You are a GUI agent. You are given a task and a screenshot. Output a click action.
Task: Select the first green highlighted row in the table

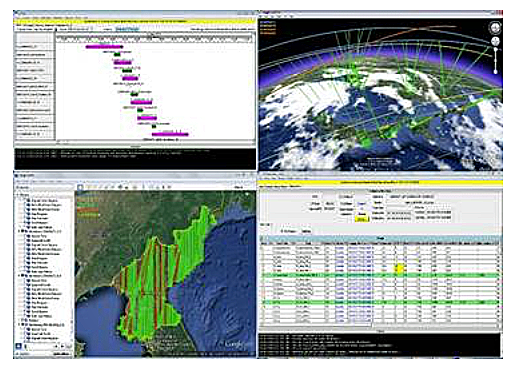pyautogui.click(x=380, y=275)
